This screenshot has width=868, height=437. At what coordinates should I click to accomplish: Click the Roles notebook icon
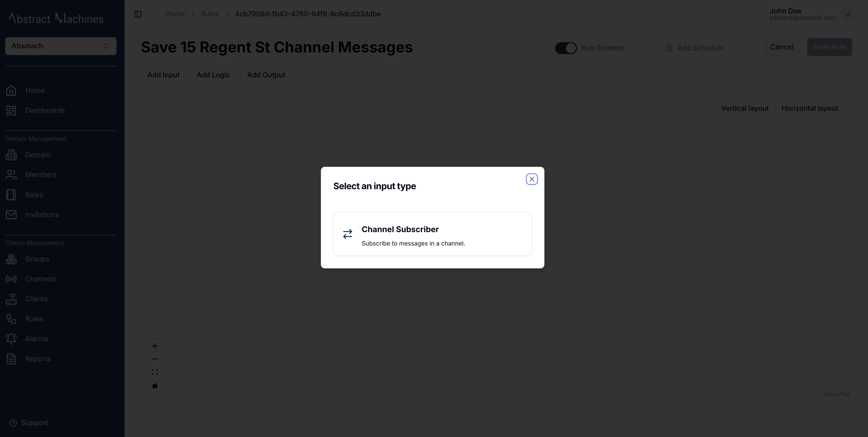[11, 194]
